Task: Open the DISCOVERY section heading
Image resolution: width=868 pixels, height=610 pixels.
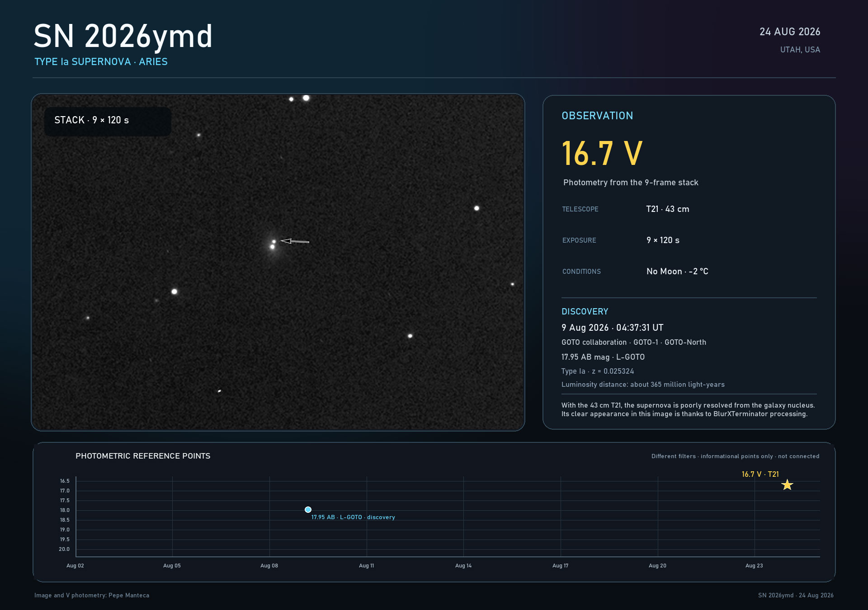Action: (x=585, y=312)
